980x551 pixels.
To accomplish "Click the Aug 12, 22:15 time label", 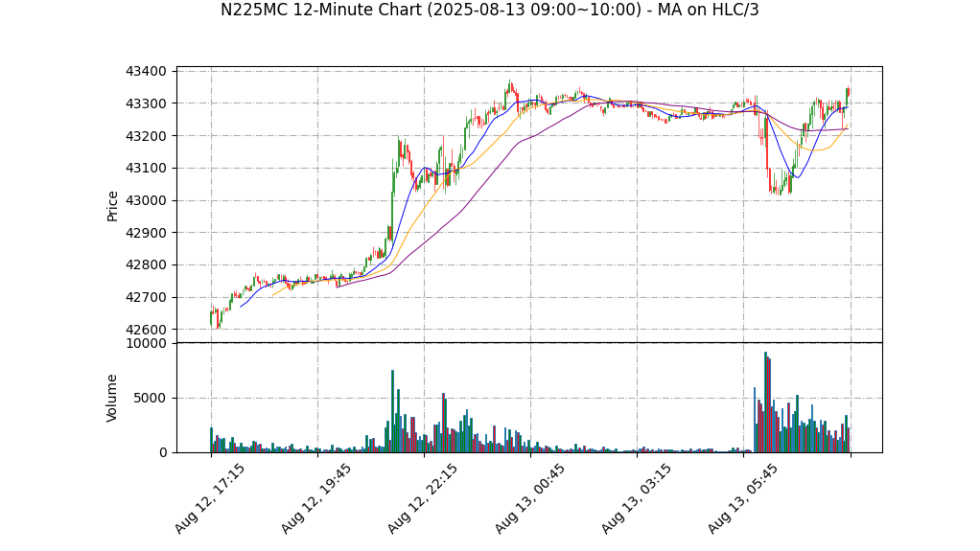I will (423, 498).
